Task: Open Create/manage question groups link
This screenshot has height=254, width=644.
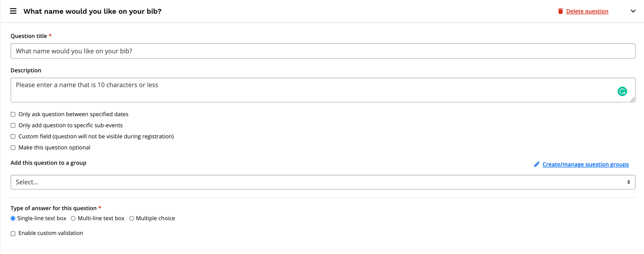Action: [585, 164]
